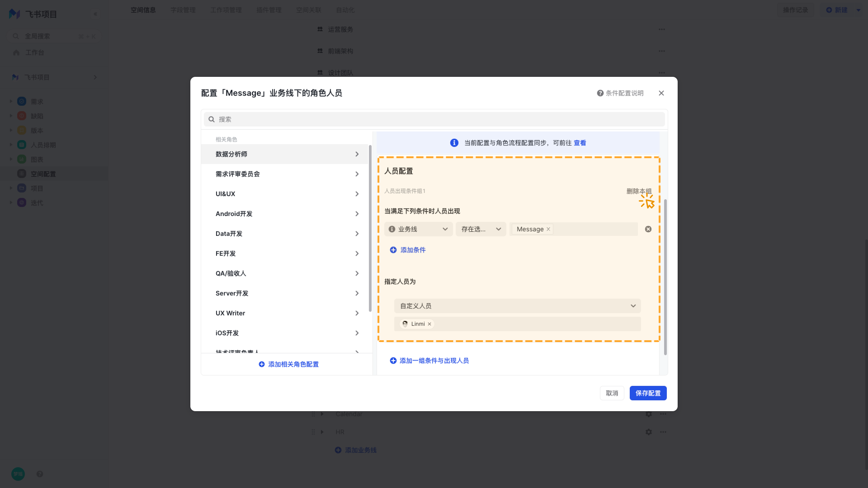
Task: Open the 需求 icon in the sidebar
Action: pos(21,101)
